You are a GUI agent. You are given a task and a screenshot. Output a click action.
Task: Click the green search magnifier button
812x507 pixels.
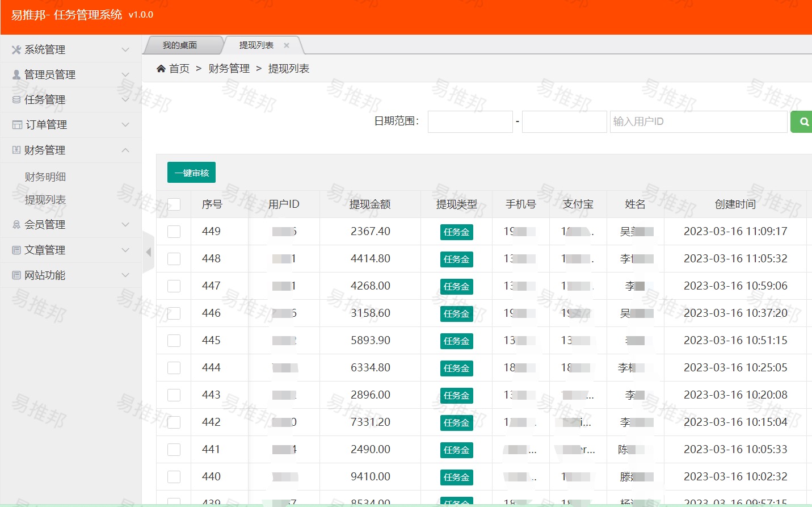point(803,121)
